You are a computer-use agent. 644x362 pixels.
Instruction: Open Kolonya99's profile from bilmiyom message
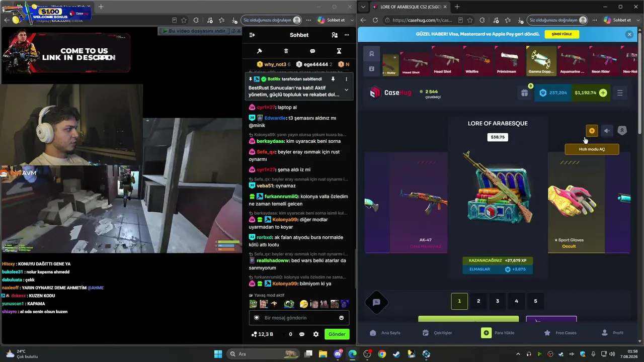coord(285,284)
